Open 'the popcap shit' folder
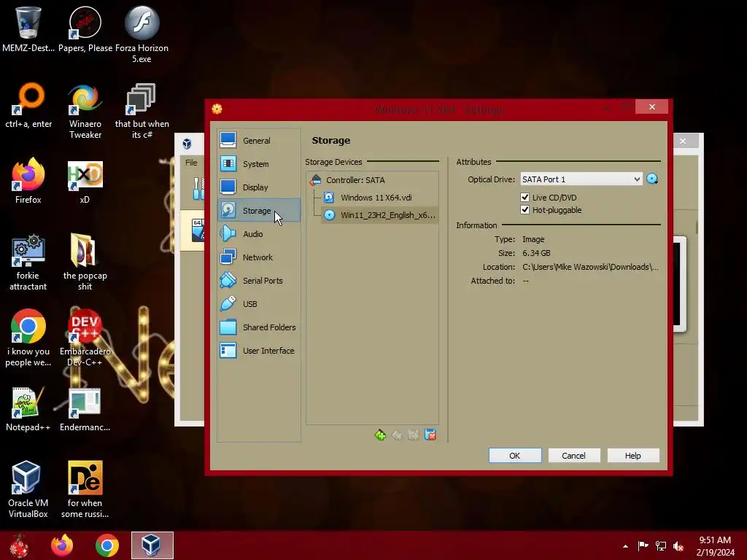The image size is (747, 560). [x=85, y=262]
